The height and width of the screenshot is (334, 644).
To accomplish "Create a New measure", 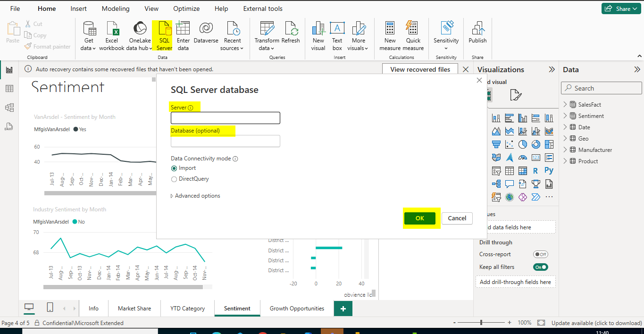I will point(390,36).
